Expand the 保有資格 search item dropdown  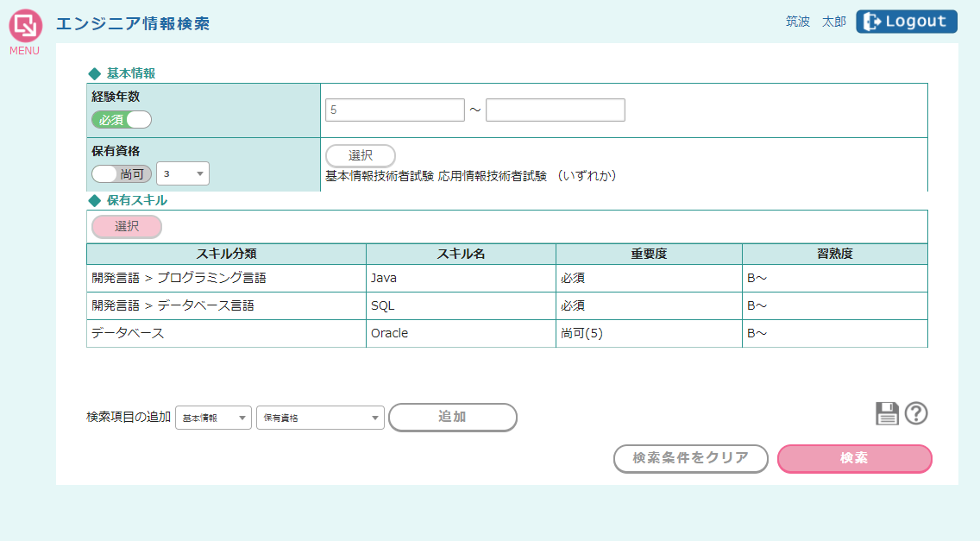coord(319,418)
